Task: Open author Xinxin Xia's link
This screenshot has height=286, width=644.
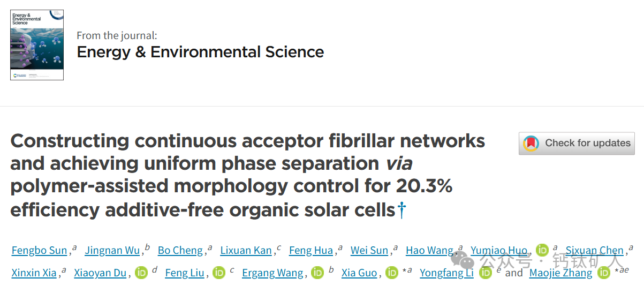Action: click(x=34, y=273)
